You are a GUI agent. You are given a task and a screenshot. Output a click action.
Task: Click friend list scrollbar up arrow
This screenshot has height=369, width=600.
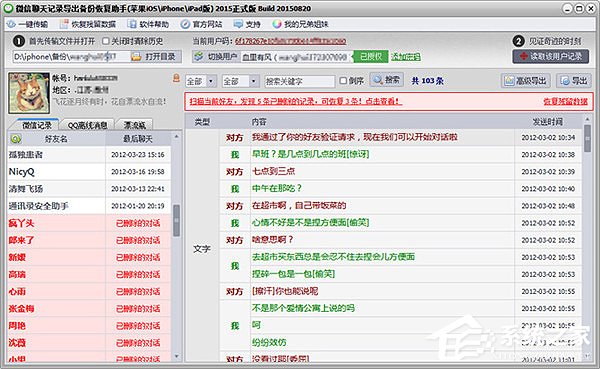[176, 137]
